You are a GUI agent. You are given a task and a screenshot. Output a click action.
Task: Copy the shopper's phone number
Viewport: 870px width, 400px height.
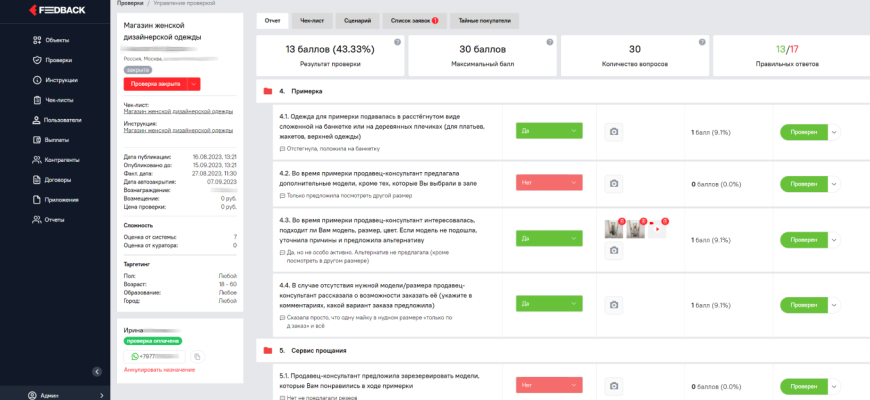197,357
